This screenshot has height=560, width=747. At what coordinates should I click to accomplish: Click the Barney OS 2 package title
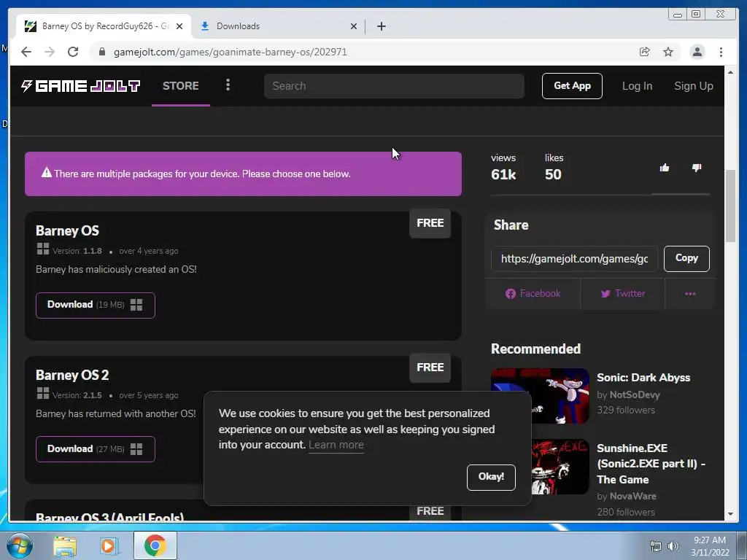pos(72,375)
